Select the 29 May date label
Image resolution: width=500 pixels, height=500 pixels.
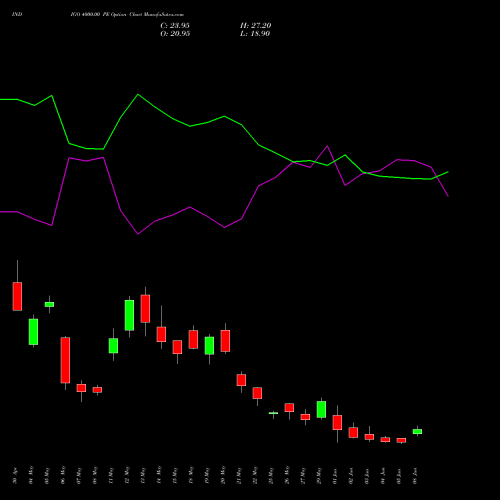pos(319,476)
